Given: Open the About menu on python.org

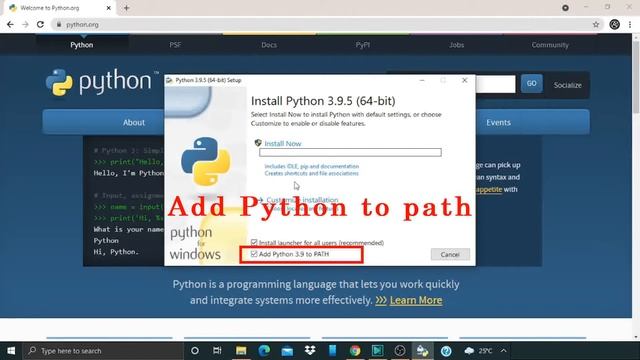Looking at the screenshot, I should tap(134, 122).
